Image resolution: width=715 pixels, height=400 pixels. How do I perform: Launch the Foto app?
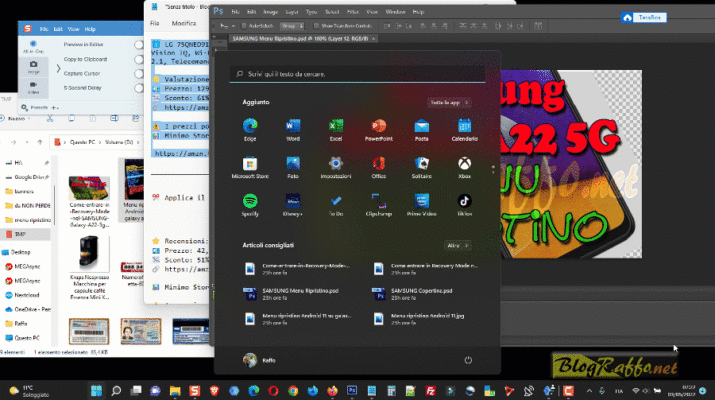tap(293, 167)
